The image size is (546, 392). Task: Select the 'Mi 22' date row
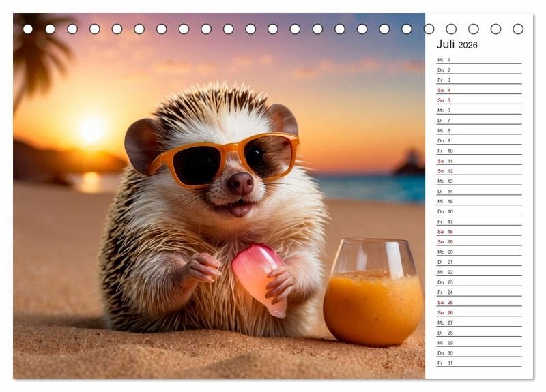click(479, 271)
